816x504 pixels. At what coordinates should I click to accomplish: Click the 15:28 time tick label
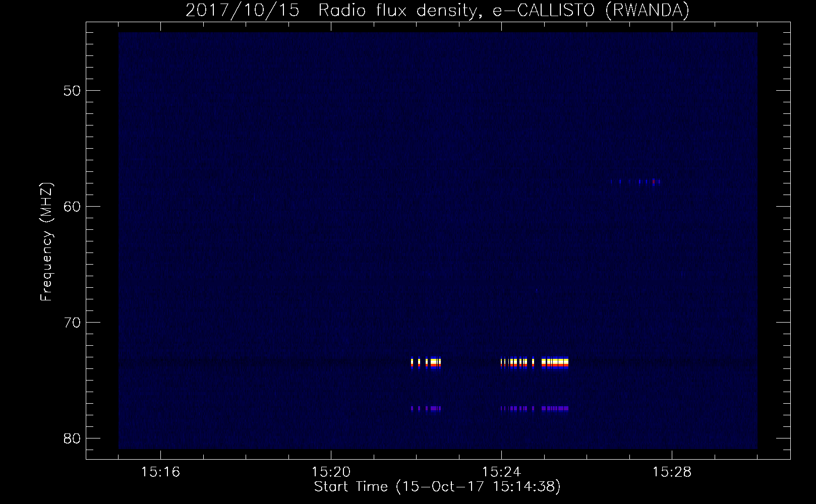(672, 472)
